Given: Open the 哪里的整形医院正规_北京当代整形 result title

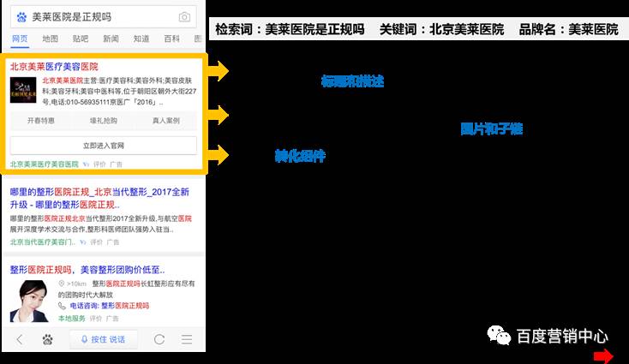Looking at the screenshot, I should click(x=99, y=198).
